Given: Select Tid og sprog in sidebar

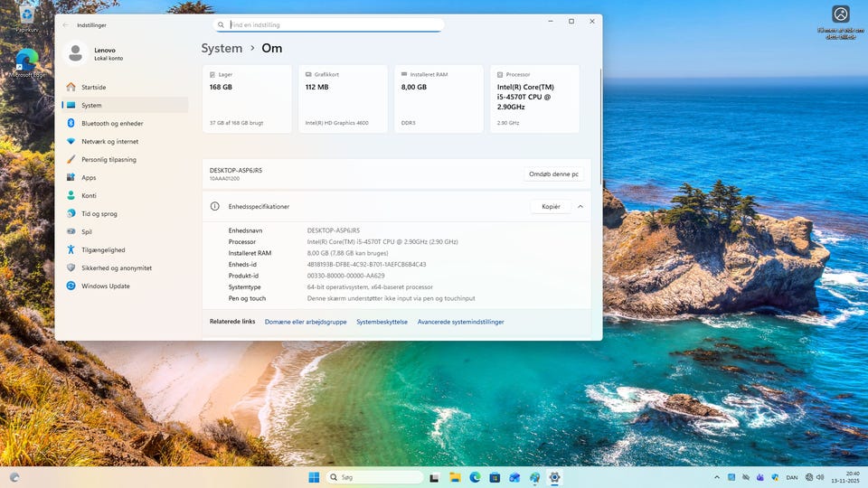Looking at the screenshot, I should 99,214.
